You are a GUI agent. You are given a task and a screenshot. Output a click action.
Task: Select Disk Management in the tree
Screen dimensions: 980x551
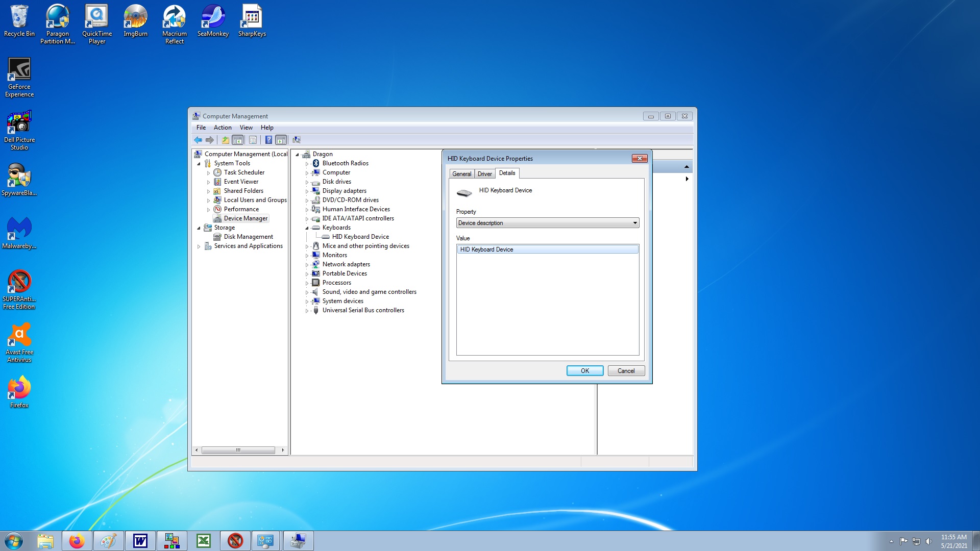click(x=248, y=237)
